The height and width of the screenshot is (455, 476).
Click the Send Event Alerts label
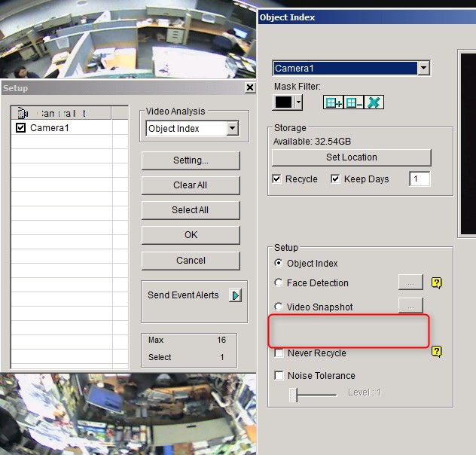pyautogui.click(x=183, y=295)
